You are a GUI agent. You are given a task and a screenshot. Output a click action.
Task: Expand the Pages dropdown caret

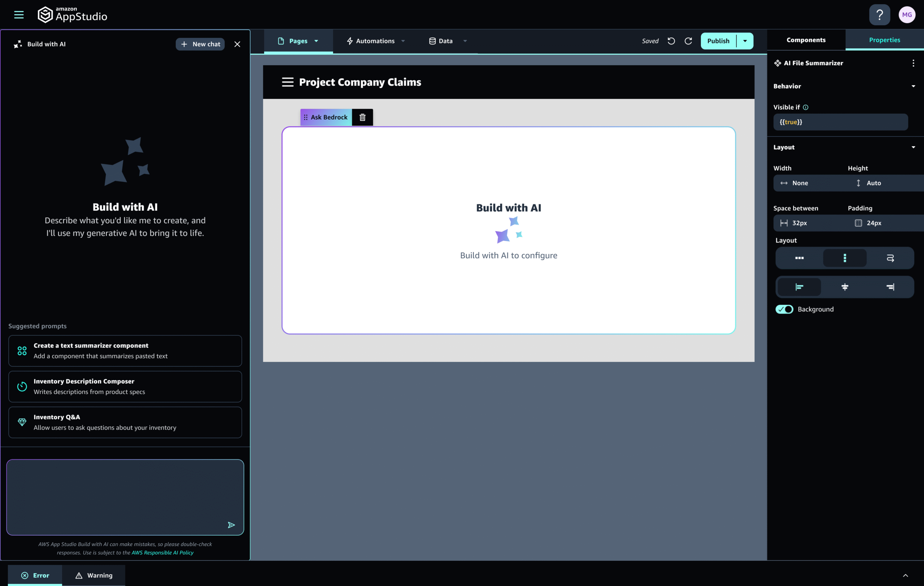click(316, 41)
